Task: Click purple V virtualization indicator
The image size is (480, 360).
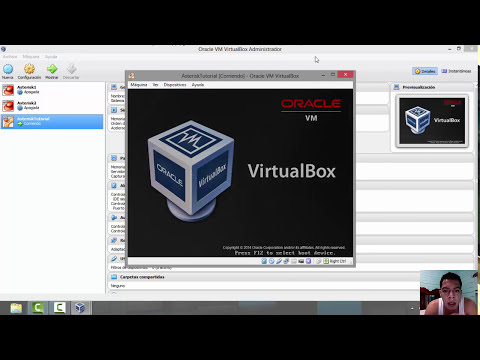Action: pos(309,261)
